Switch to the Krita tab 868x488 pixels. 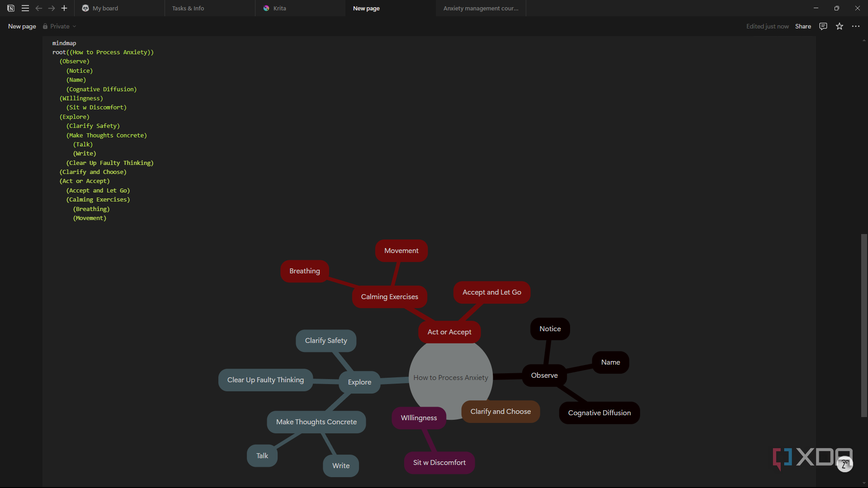[x=301, y=8]
